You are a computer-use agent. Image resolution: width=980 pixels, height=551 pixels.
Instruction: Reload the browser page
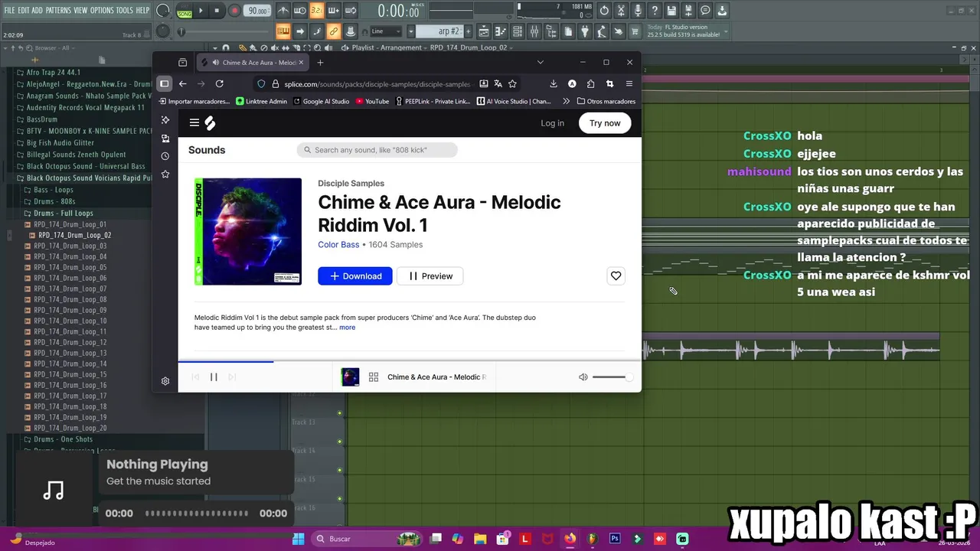tap(220, 84)
